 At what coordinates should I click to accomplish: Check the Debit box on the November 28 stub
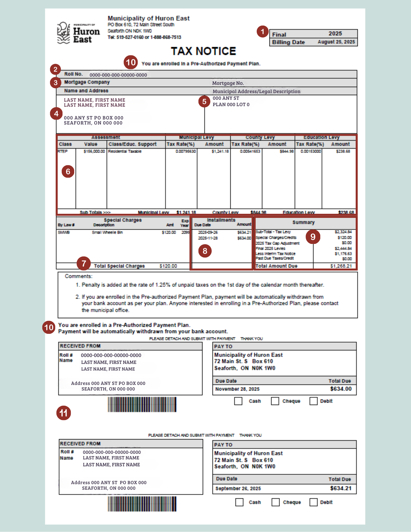click(313, 401)
